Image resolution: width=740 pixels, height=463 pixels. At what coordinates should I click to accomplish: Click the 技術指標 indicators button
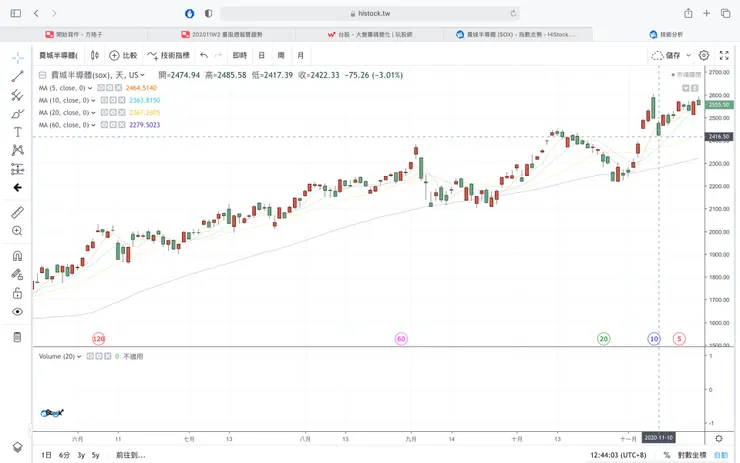point(168,56)
